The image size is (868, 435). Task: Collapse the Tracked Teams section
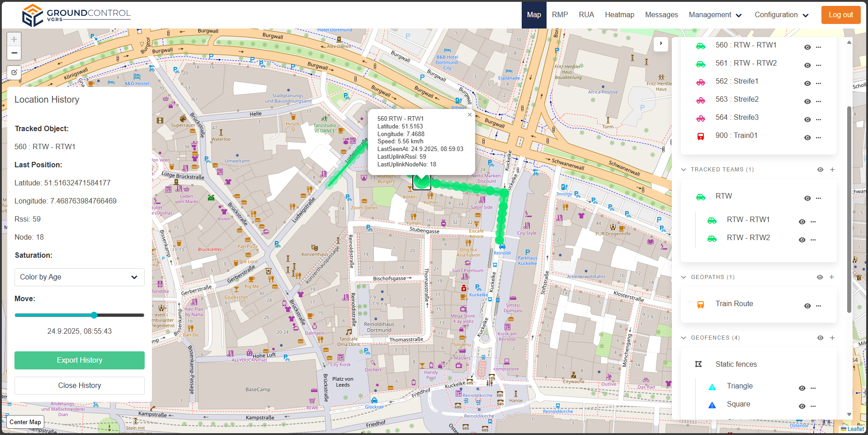(684, 170)
